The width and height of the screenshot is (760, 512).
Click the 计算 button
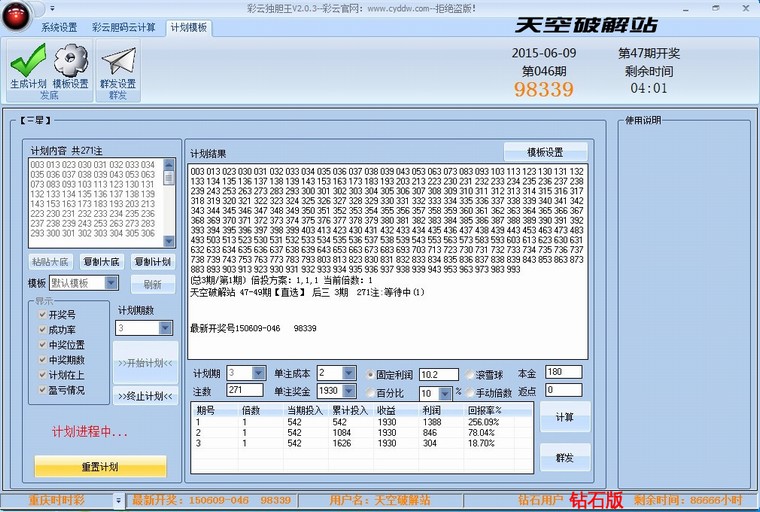[564, 415]
